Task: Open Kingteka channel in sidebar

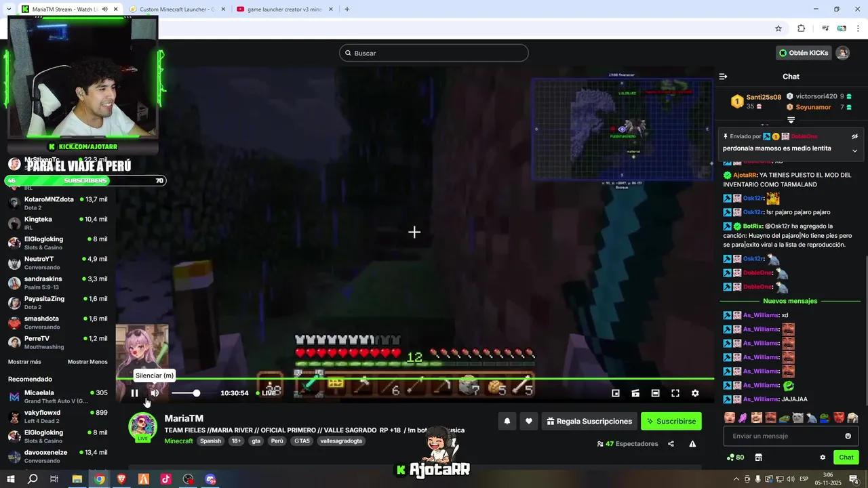Action: click(58, 223)
